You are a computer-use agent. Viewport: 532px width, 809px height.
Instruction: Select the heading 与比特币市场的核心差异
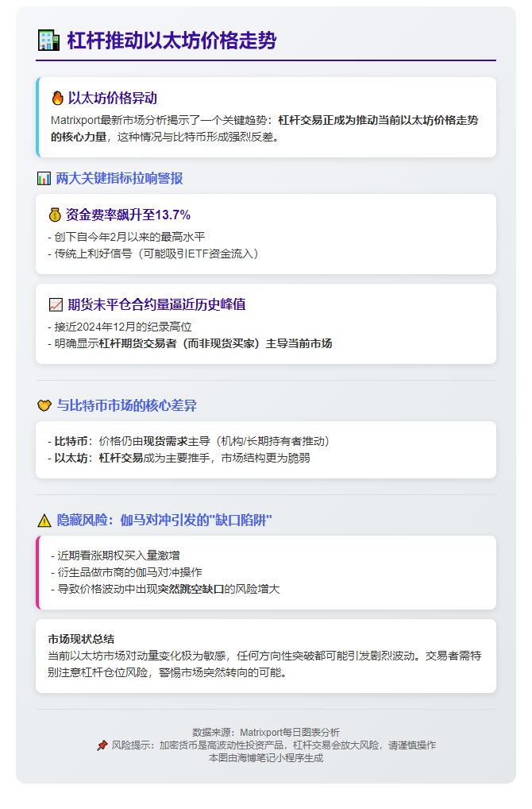(x=127, y=405)
